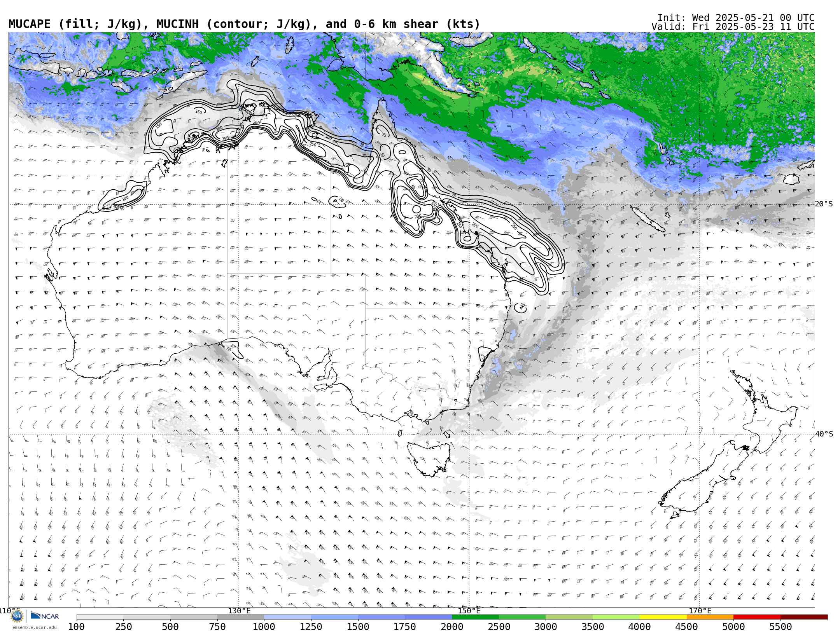This screenshot has height=632, width=840.
Task: Pick the orange swatch between 4500 and 5000
Action: click(x=710, y=617)
